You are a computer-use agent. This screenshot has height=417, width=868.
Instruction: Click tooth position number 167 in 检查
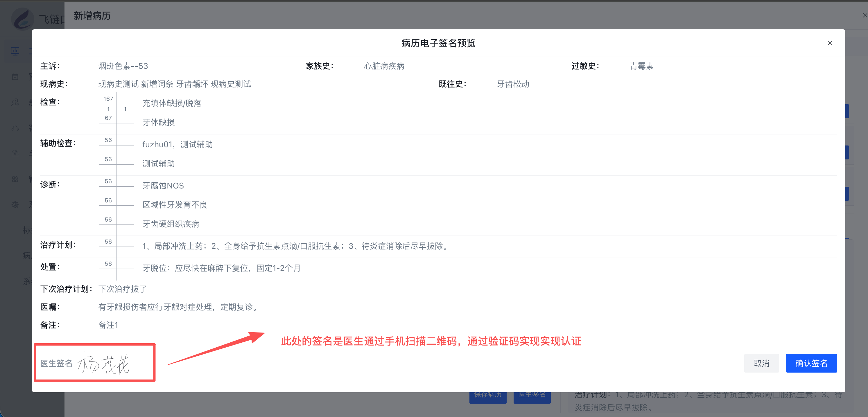[x=108, y=99]
